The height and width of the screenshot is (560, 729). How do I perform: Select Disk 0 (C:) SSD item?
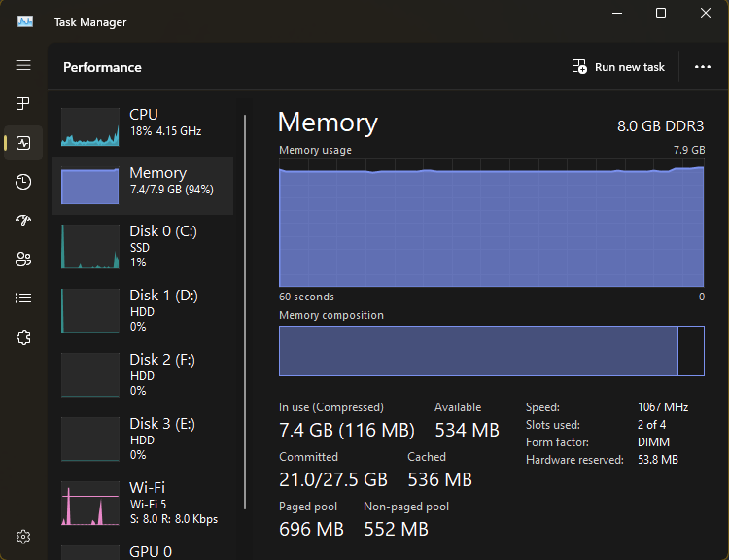(142, 247)
